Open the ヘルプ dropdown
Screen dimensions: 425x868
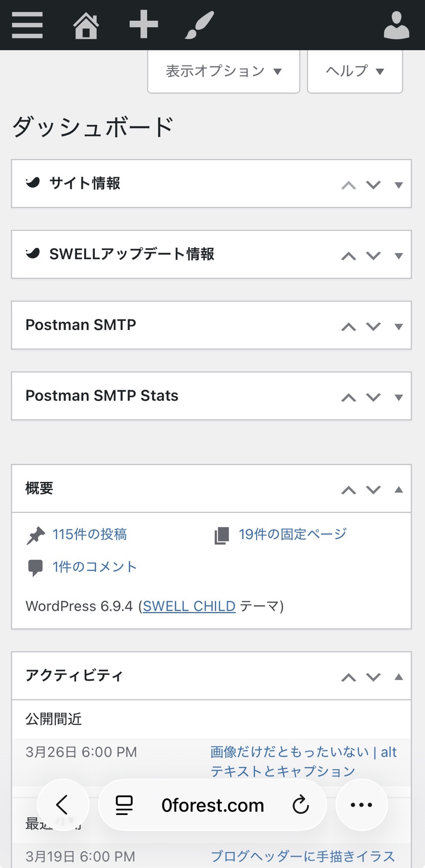tap(354, 71)
